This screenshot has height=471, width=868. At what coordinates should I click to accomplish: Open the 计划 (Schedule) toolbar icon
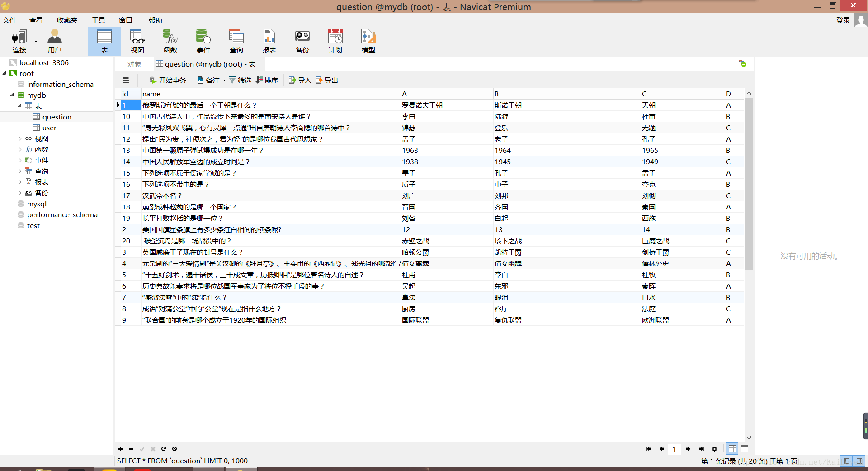335,41
